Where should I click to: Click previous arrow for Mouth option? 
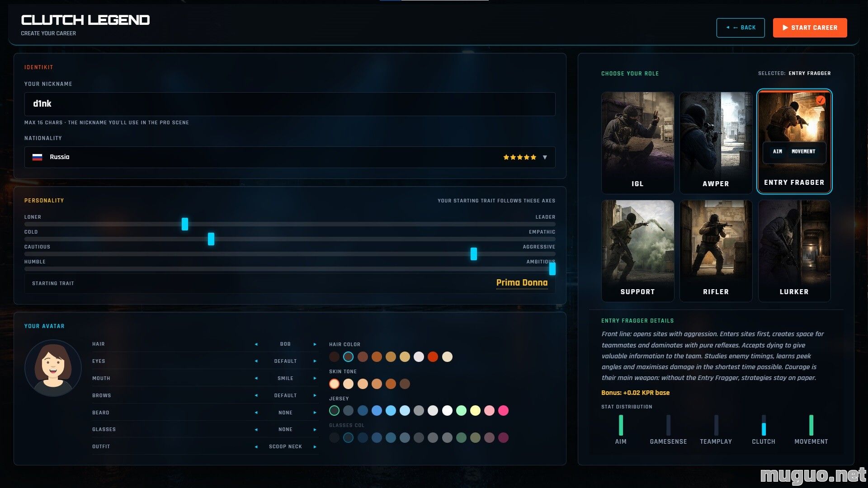point(256,379)
